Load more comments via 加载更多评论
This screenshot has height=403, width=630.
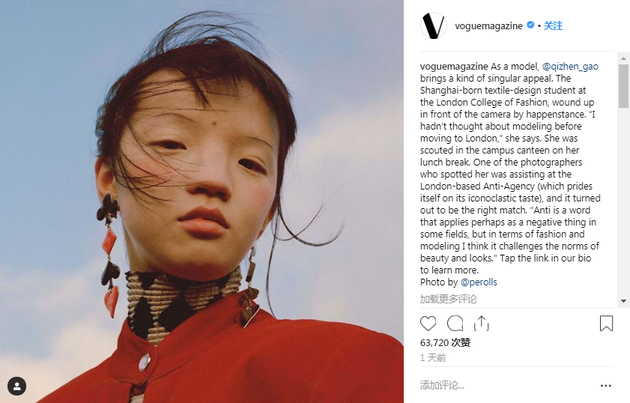[448, 299]
